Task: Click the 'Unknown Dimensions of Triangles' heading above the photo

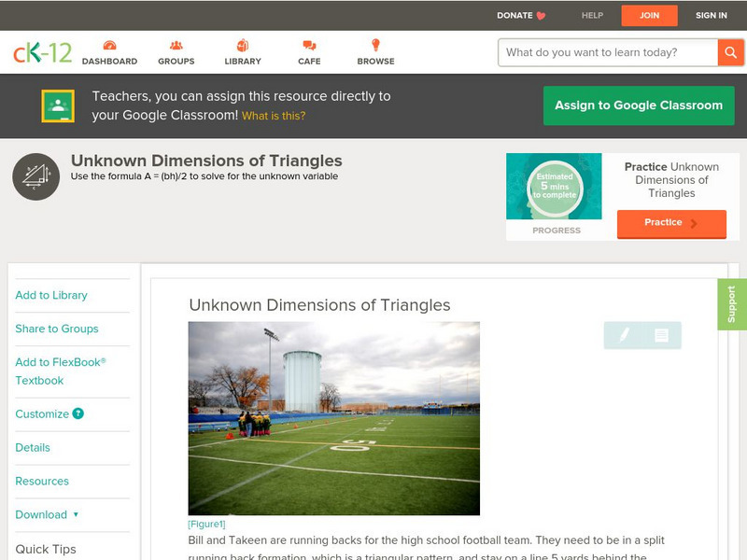Action: click(319, 305)
